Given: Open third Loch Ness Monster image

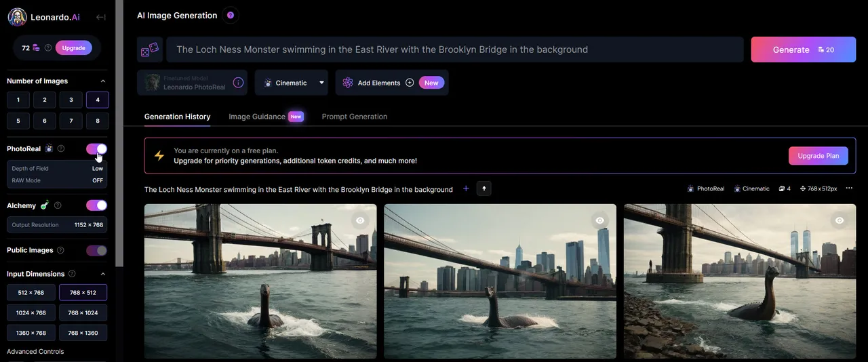Looking at the screenshot, I should 740,281.
